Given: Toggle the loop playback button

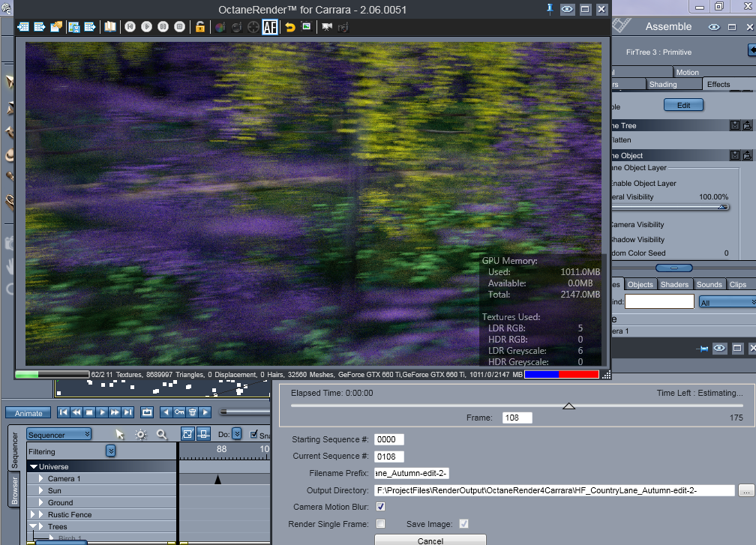Looking at the screenshot, I should (146, 412).
